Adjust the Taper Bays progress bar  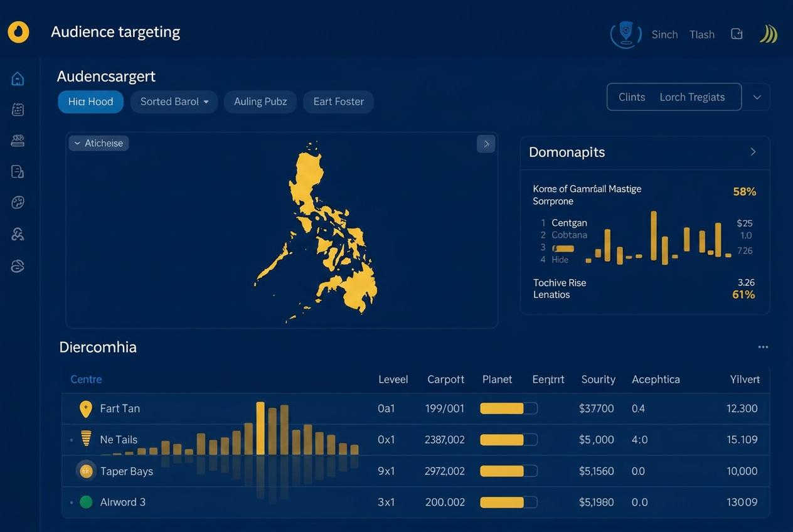pos(509,471)
